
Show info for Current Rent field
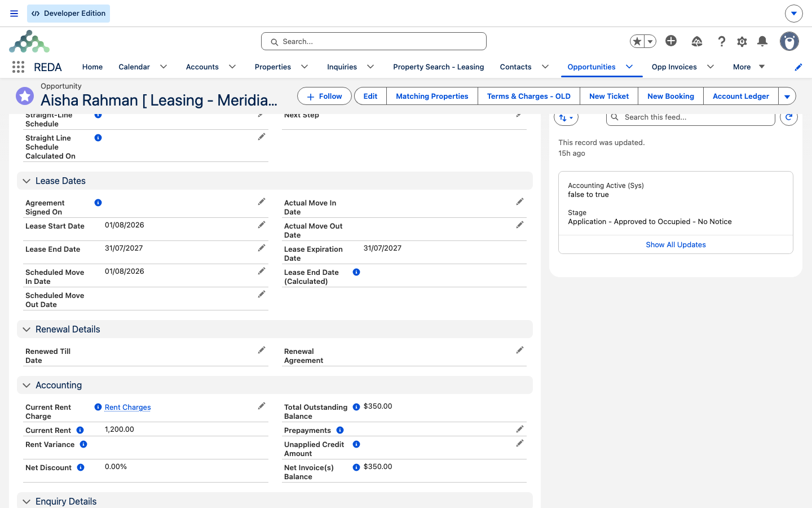pos(80,430)
